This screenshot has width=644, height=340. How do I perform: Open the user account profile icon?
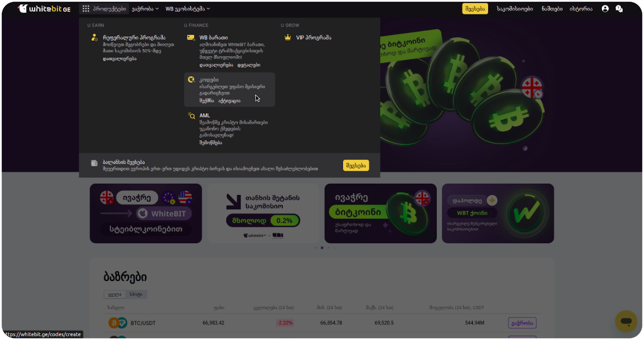click(x=605, y=8)
